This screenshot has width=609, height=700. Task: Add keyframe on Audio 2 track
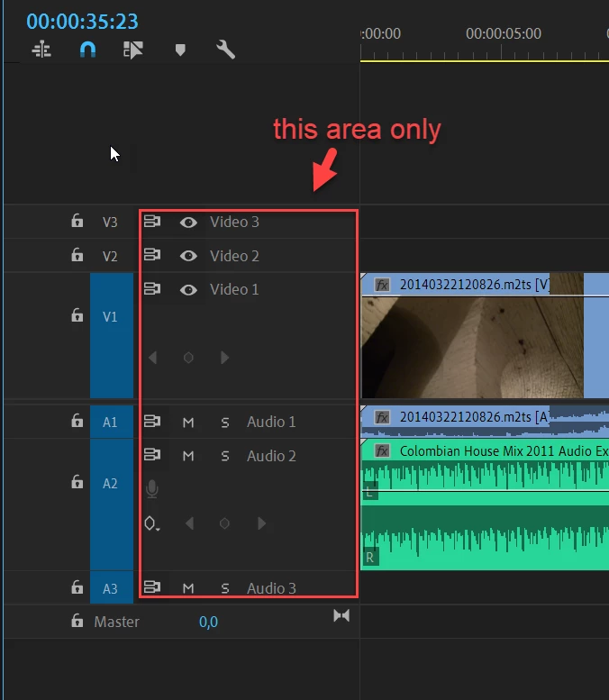click(x=224, y=523)
